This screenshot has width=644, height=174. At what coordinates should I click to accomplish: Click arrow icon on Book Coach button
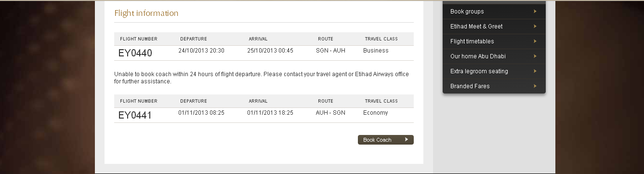407,140
